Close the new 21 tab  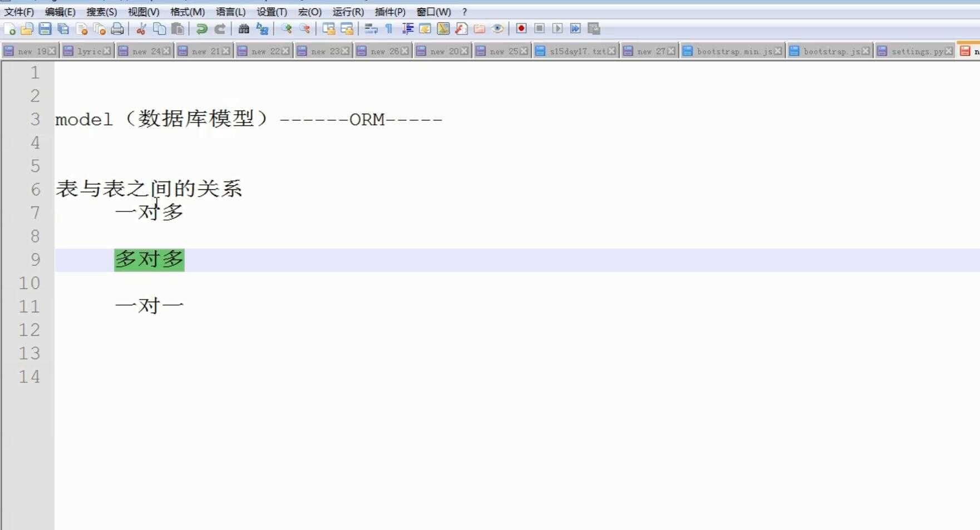click(226, 51)
